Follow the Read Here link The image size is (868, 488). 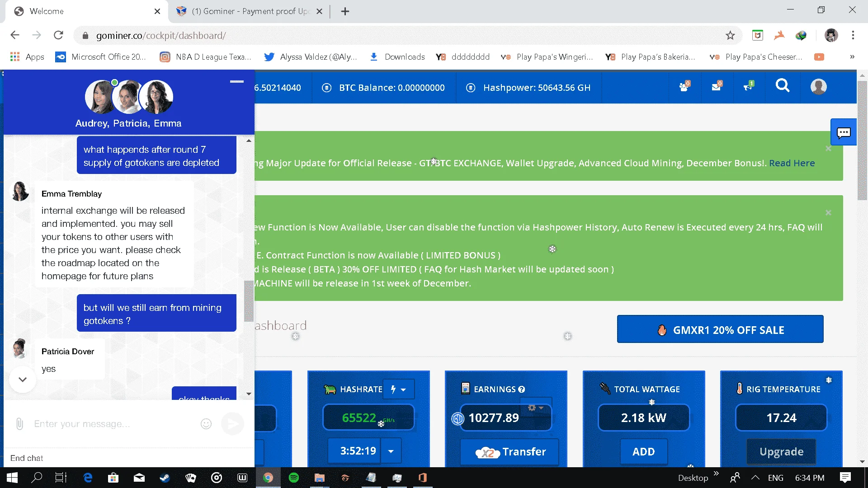[x=792, y=163]
